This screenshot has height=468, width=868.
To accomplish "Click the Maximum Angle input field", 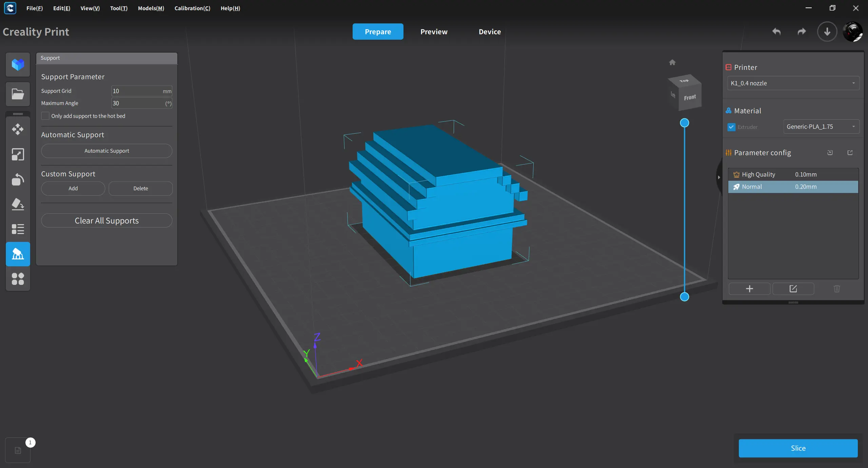I will click(x=142, y=103).
